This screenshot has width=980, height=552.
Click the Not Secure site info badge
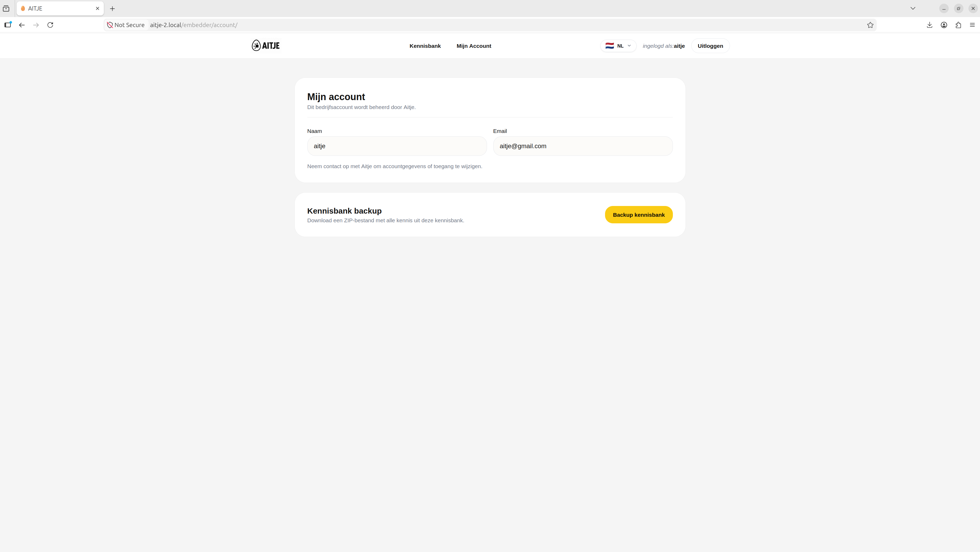(126, 25)
